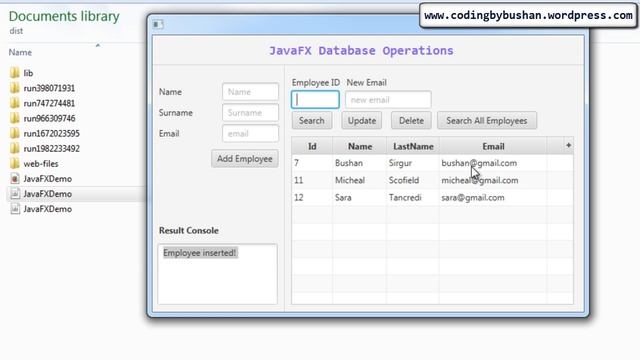Click the run398071931 folder icon

(x=15, y=88)
